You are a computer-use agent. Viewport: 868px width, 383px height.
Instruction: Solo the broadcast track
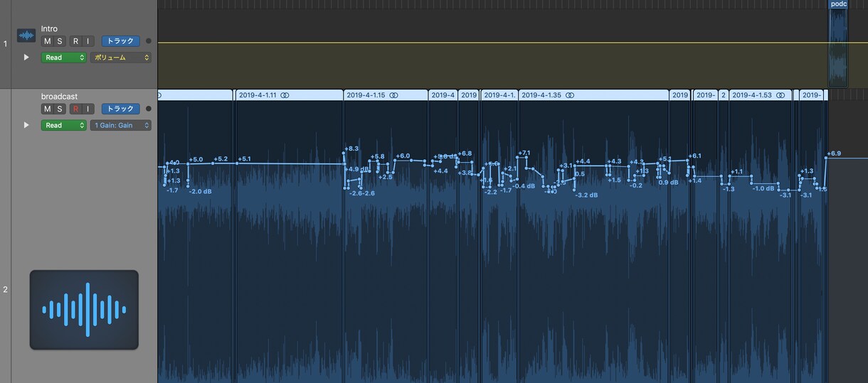click(60, 109)
